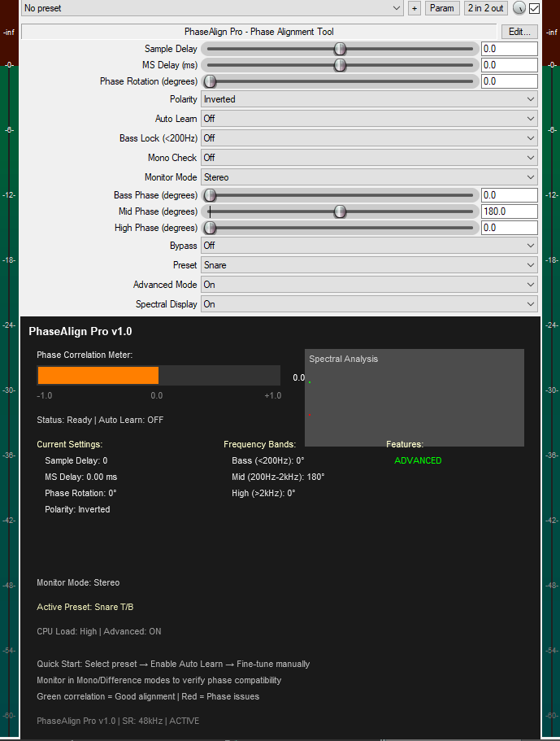Viewport: 560px width, 741px height.
Task: Click the Edit... button
Action: tap(519, 32)
